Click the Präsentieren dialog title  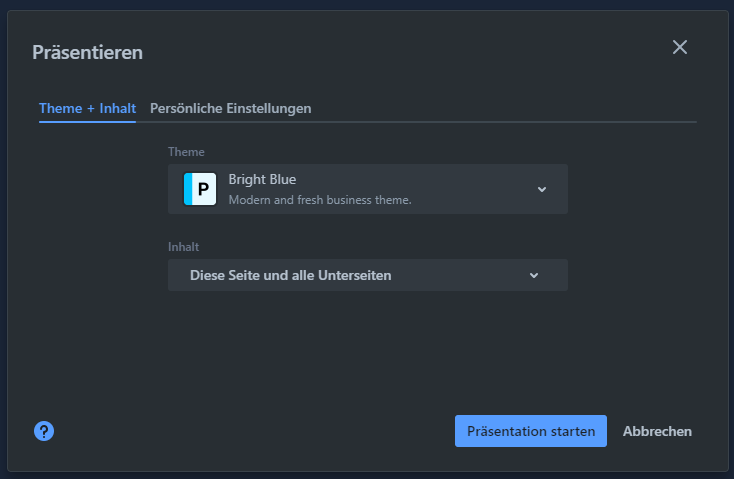click(x=87, y=52)
